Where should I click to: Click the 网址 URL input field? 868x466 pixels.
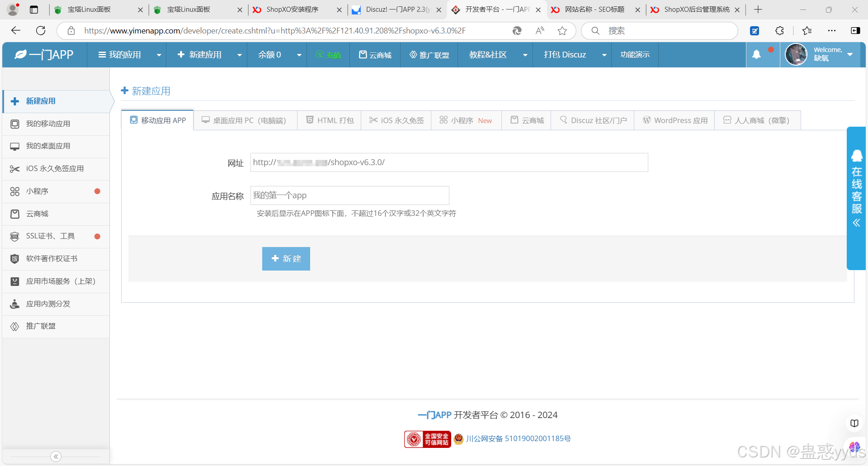point(449,162)
